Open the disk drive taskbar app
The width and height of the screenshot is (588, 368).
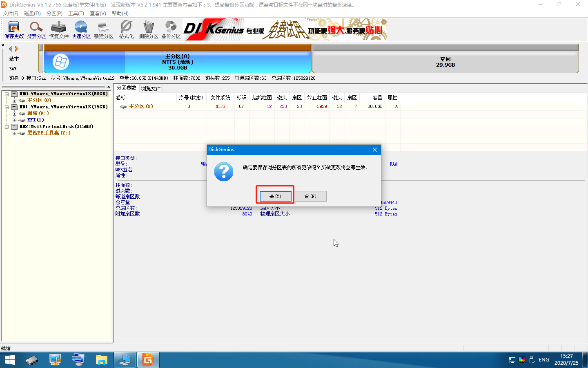(32, 360)
